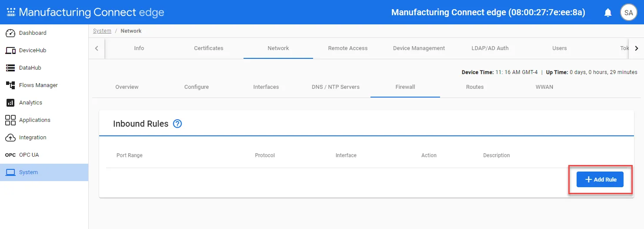Open the LDAP/AD Auth tab
Image resolution: width=644 pixels, height=229 pixels.
point(490,48)
